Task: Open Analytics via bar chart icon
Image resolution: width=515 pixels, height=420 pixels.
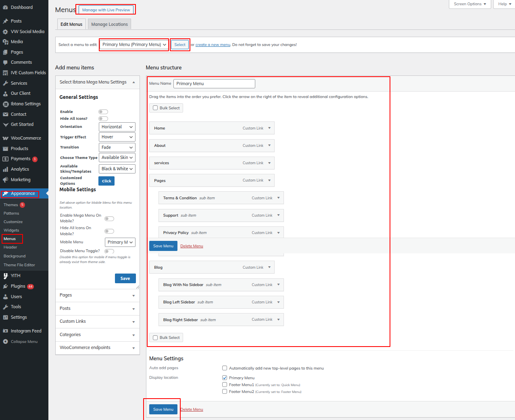Action: click(x=5, y=169)
